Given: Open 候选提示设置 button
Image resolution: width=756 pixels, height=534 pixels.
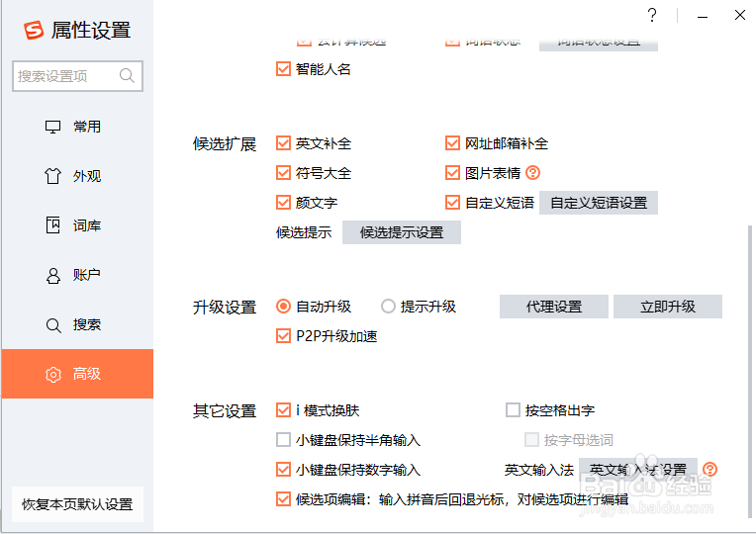Looking at the screenshot, I should (402, 232).
